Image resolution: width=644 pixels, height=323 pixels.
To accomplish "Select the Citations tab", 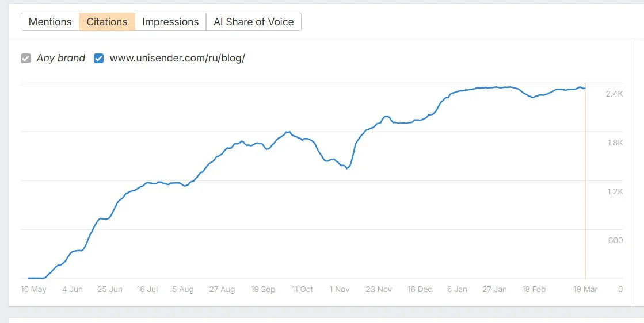I will [107, 22].
